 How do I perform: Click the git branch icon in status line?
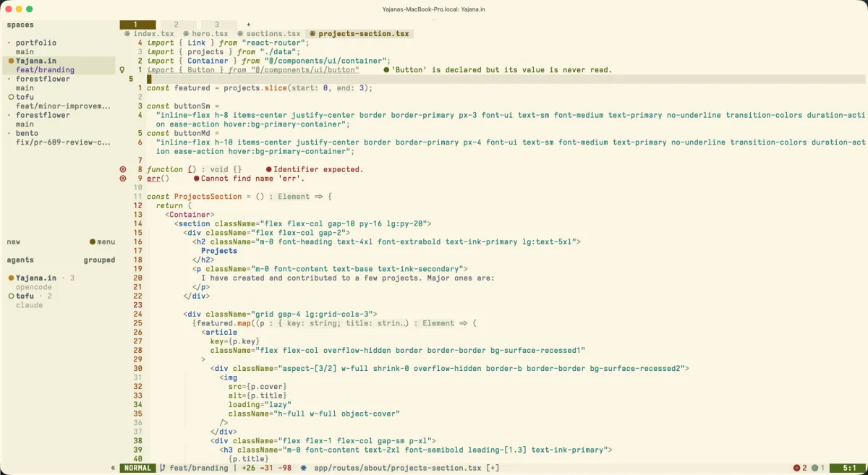pos(163,468)
